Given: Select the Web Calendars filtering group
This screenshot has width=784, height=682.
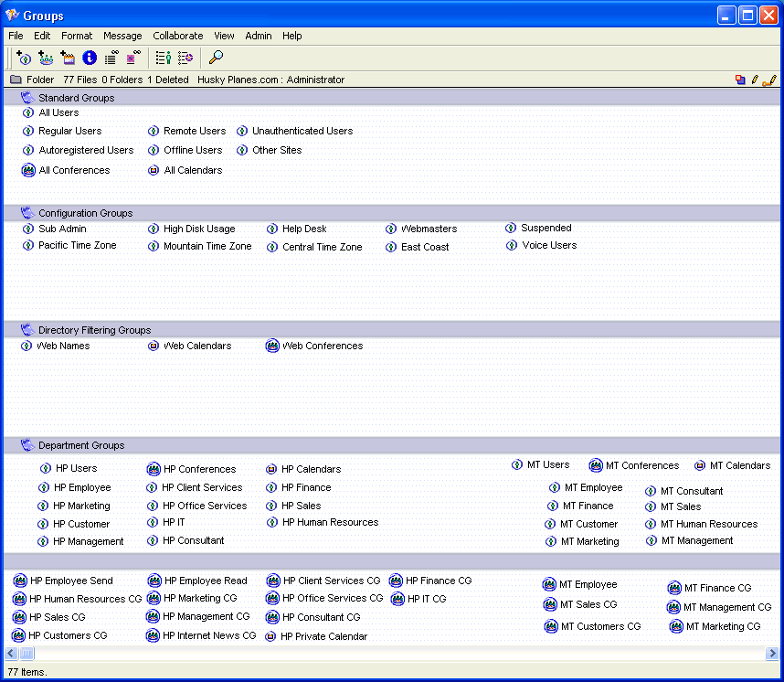Looking at the screenshot, I should [197, 346].
